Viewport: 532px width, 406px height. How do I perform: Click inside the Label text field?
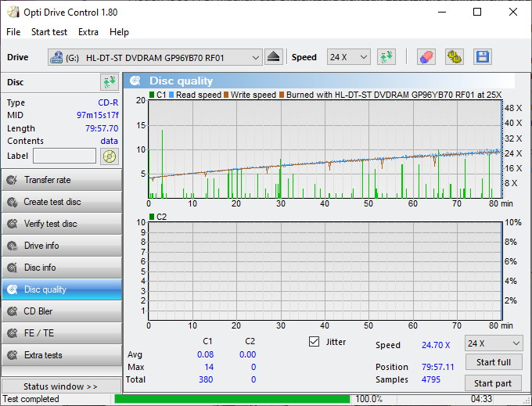click(x=64, y=156)
